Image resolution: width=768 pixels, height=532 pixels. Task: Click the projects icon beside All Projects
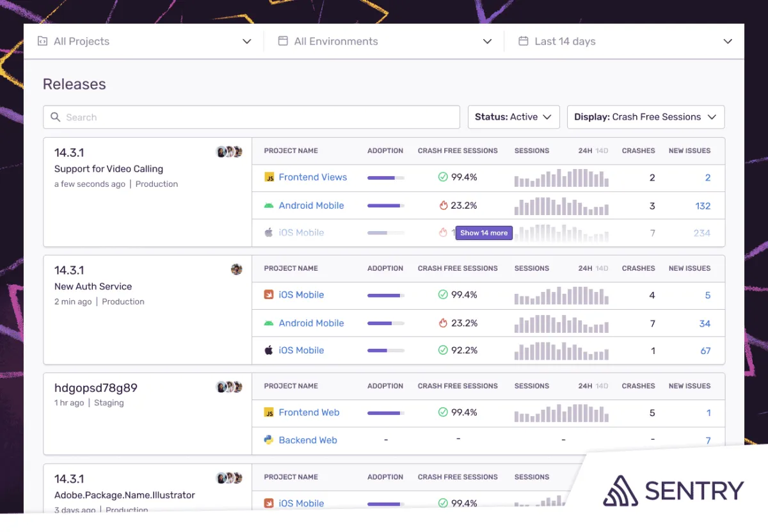42,41
